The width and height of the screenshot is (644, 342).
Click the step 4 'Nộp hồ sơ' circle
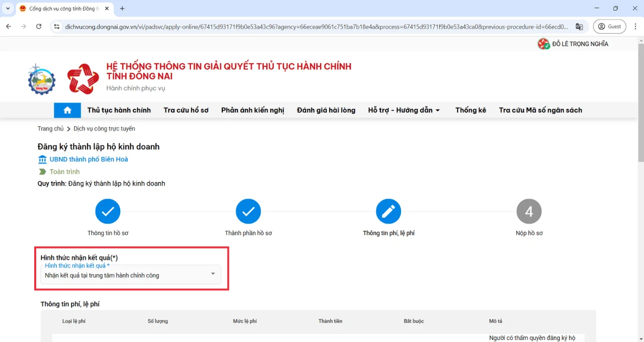(x=529, y=212)
